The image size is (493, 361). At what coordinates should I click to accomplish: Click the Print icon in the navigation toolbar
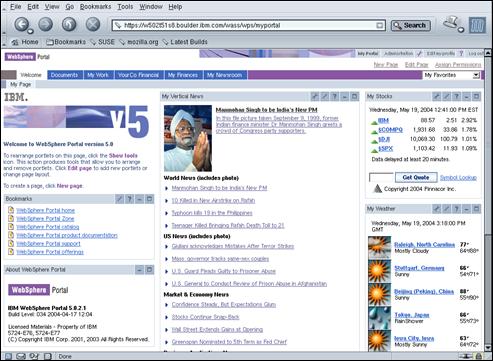(451, 23)
